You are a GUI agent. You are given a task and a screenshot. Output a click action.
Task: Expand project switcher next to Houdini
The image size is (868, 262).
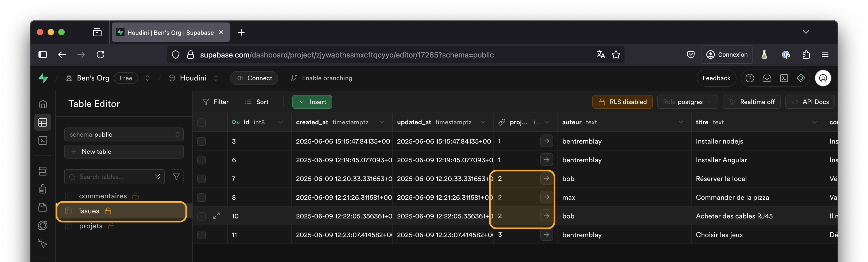pos(216,78)
